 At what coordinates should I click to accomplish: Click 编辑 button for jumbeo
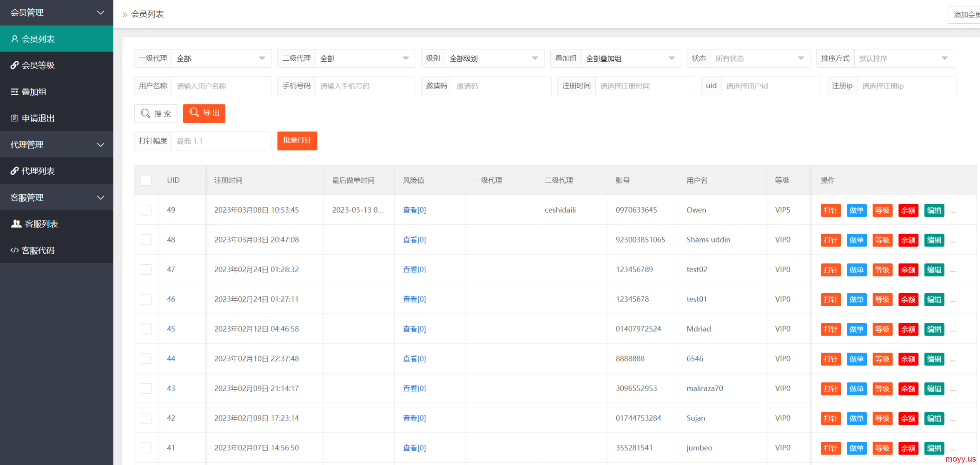click(x=934, y=448)
